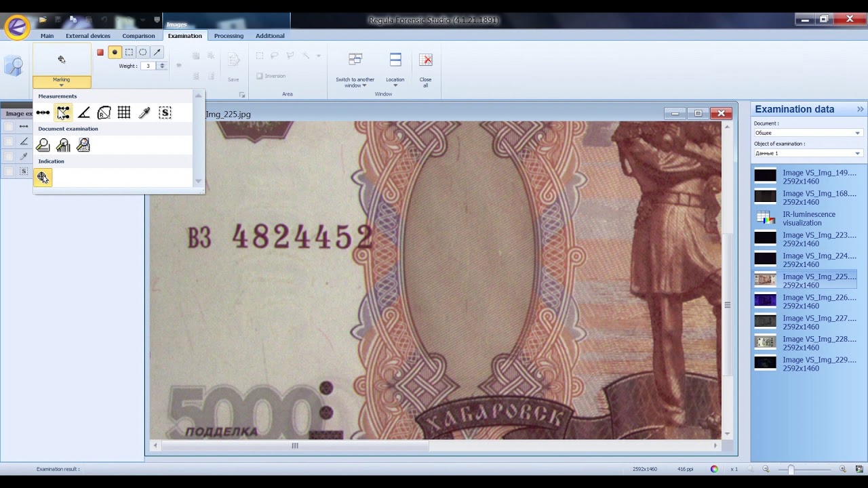Click the Regula application logo button
Image resolution: width=868 pixels, height=488 pixels.
click(17, 26)
